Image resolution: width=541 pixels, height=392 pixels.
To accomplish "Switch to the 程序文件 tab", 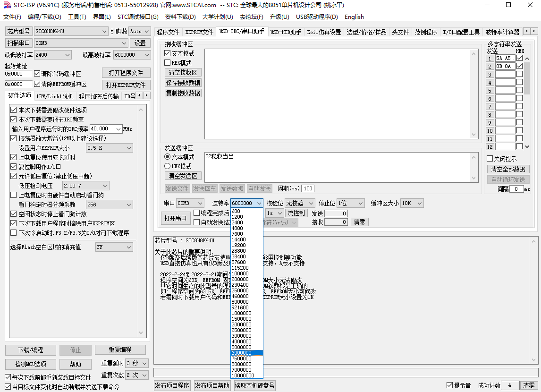I will (x=168, y=32).
